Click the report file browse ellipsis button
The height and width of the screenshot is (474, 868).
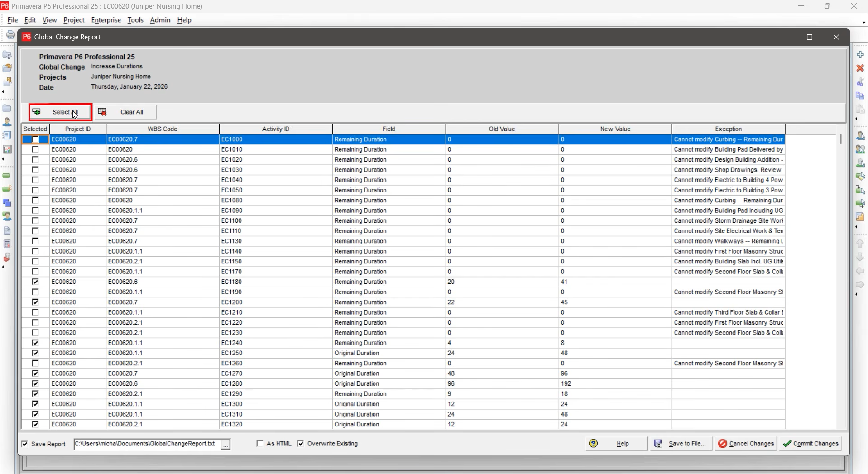[x=225, y=444]
